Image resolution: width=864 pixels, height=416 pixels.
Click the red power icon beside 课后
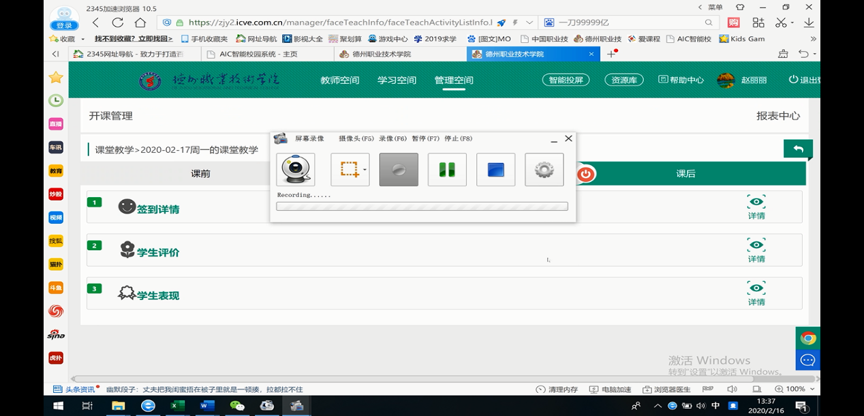pos(586,174)
